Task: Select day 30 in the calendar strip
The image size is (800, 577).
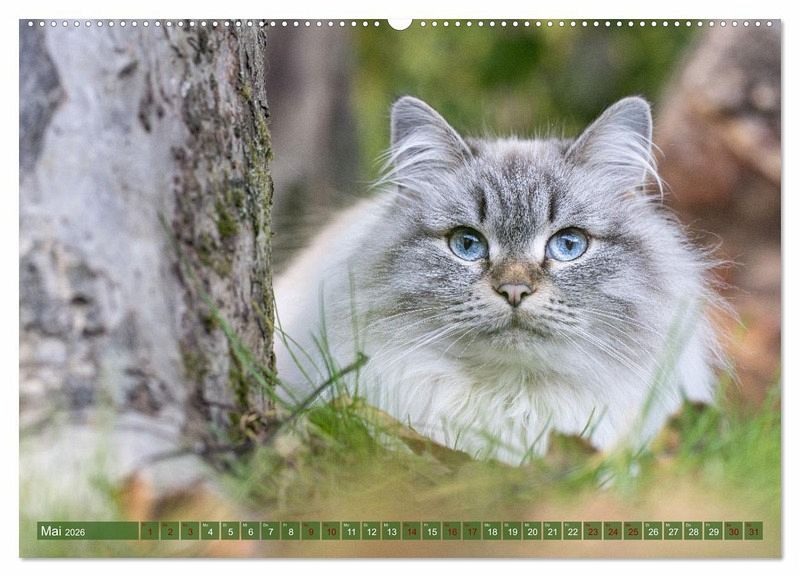Action: (734, 531)
